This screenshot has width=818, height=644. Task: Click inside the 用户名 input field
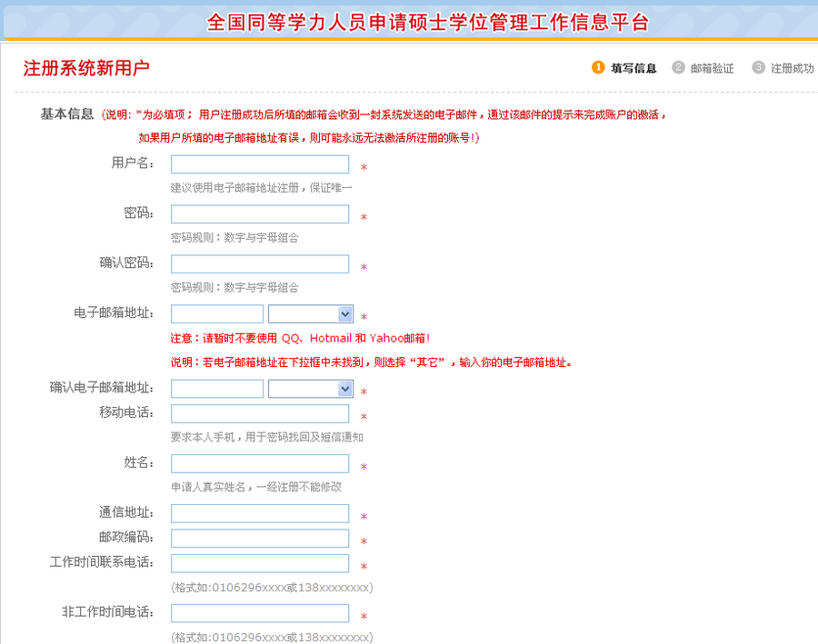coord(258,163)
